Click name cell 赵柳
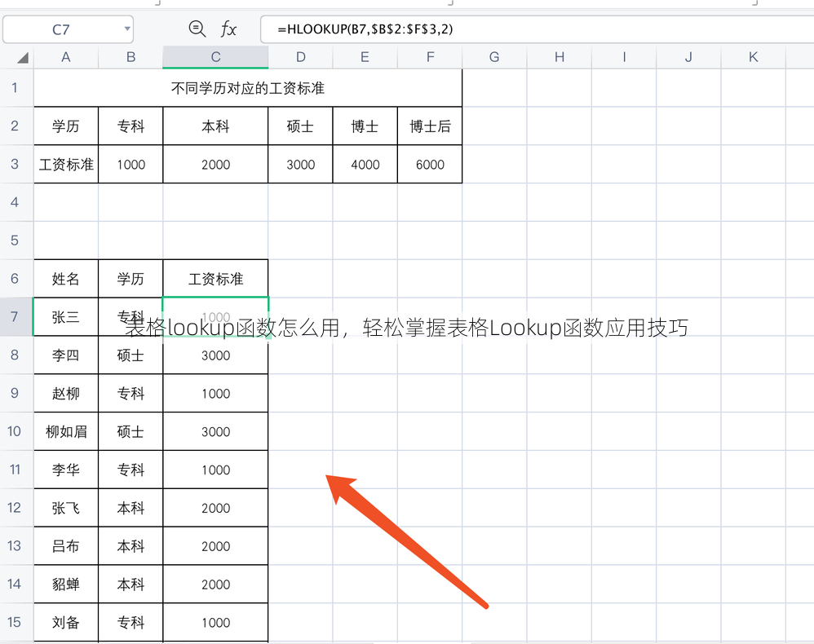 coord(66,394)
